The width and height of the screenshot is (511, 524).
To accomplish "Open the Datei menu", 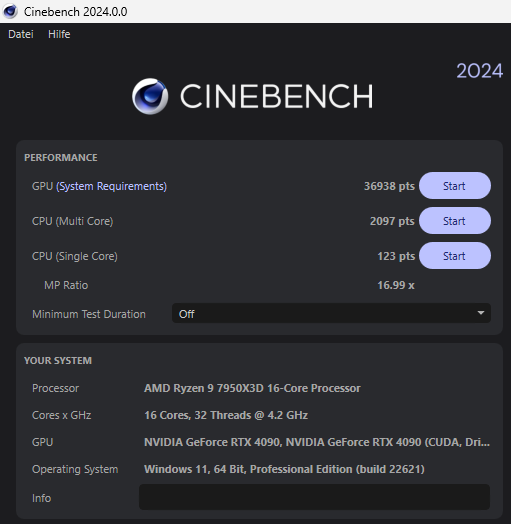I will click(x=21, y=34).
